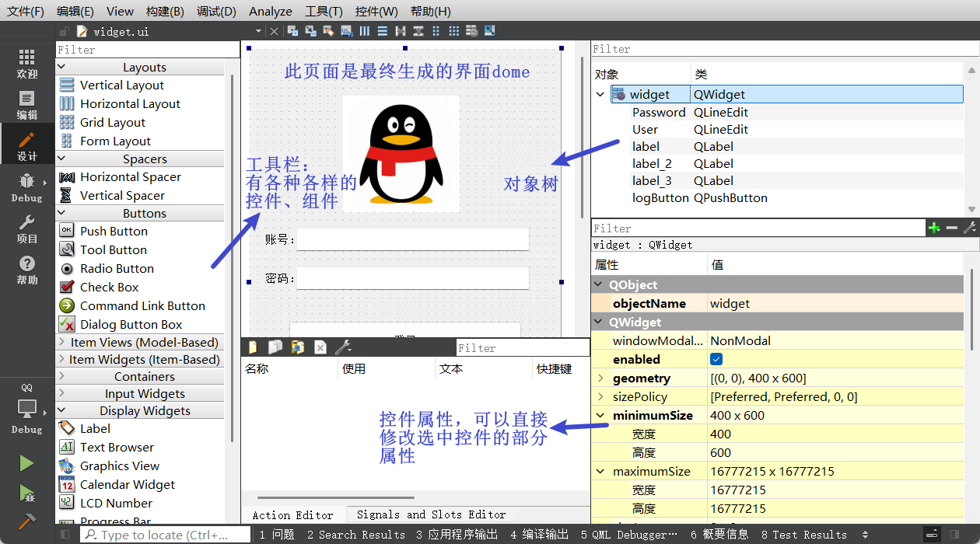Image resolution: width=980 pixels, height=544 pixels.
Task: Click the green Run button
Action: (26, 463)
